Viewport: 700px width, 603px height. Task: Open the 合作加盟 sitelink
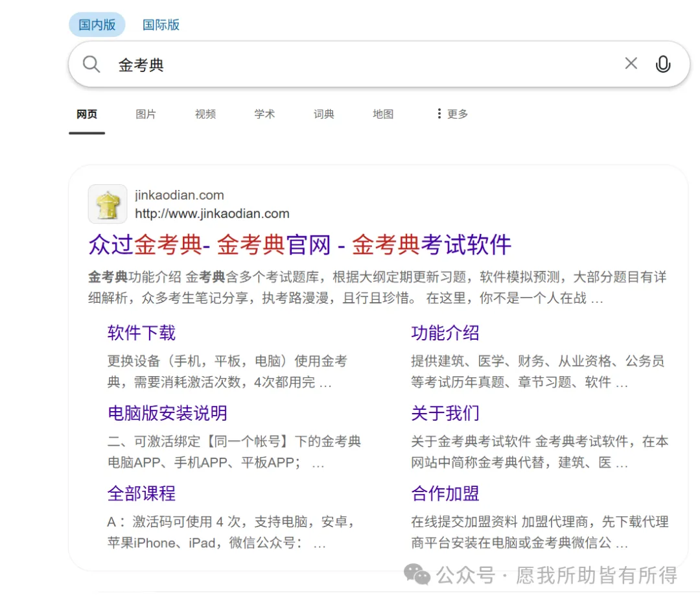click(445, 493)
